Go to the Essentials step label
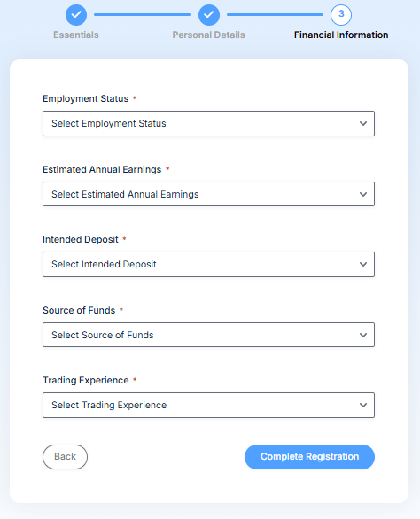420x519 pixels. 76,35
